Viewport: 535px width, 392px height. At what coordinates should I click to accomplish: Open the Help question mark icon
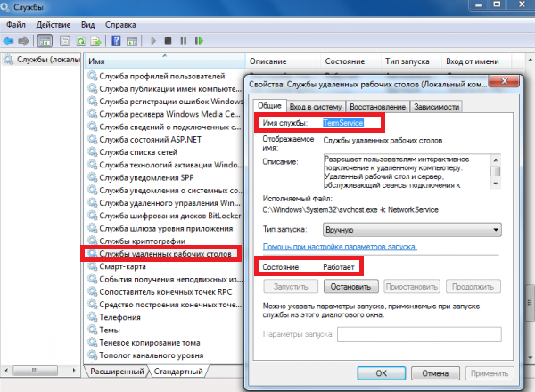coord(116,41)
